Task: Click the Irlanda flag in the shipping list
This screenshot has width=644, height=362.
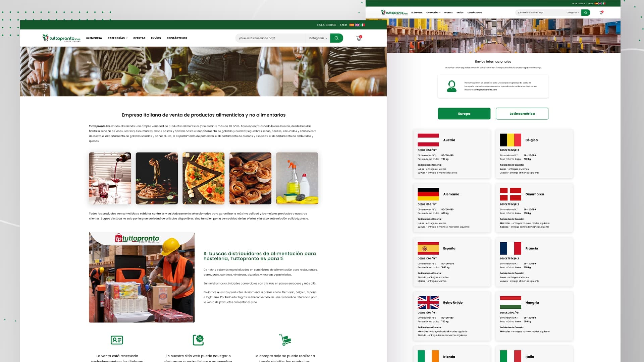Action: (428, 356)
